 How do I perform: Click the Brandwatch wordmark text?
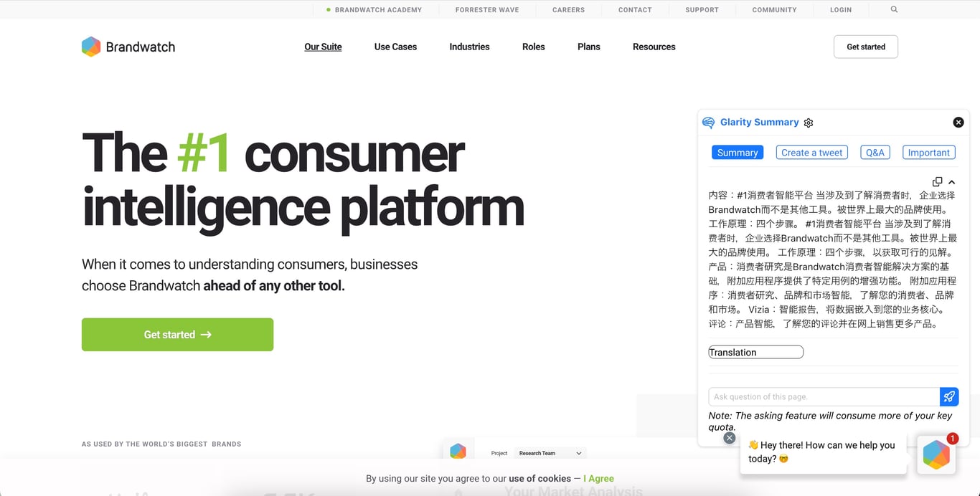point(141,47)
